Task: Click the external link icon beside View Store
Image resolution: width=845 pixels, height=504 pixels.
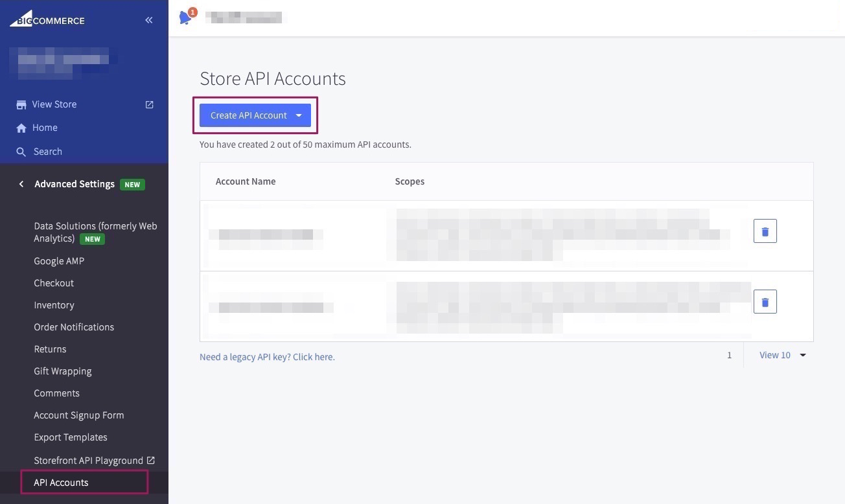Action: pos(150,104)
